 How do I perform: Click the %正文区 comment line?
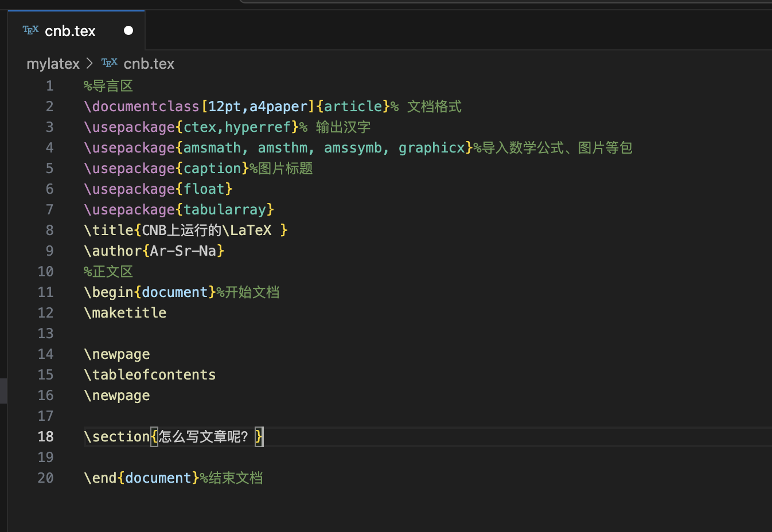pyautogui.click(x=108, y=272)
